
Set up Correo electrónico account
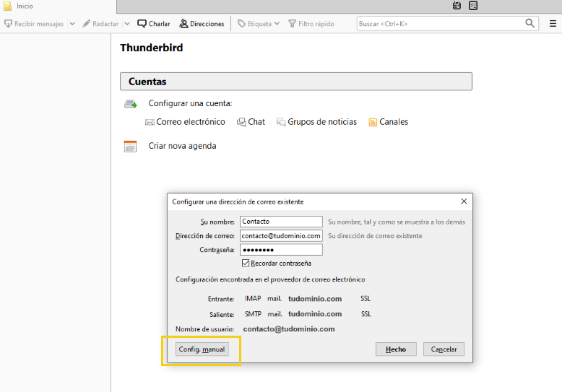click(185, 122)
